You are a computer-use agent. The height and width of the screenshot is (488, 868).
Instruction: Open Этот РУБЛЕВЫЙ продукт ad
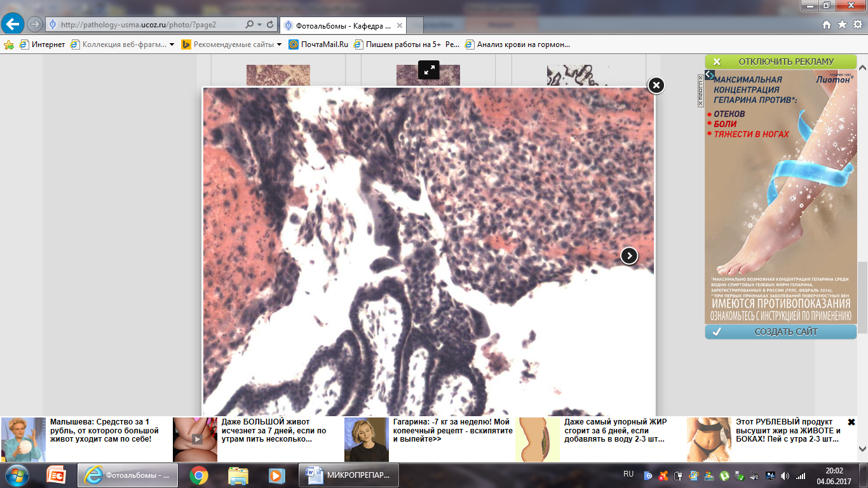point(789,431)
